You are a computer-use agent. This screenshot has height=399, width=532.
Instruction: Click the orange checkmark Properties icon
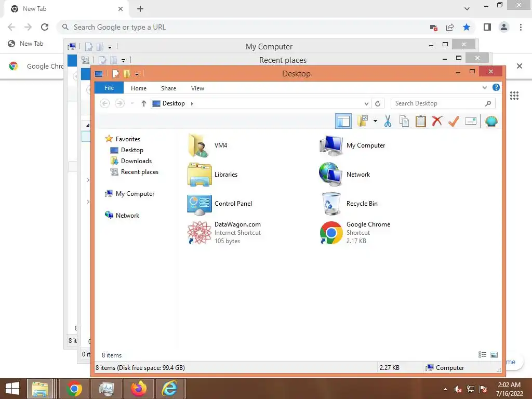pos(454,121)
